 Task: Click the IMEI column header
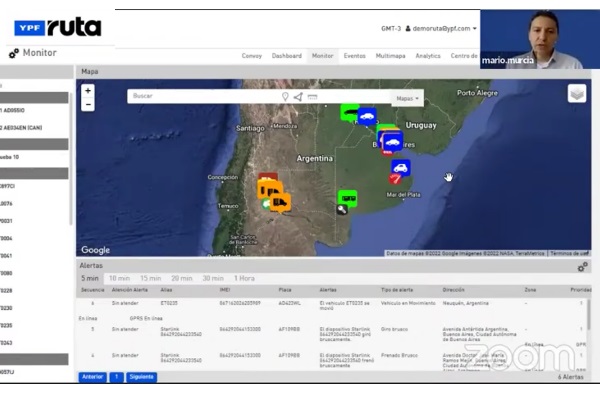pos(225,290)
